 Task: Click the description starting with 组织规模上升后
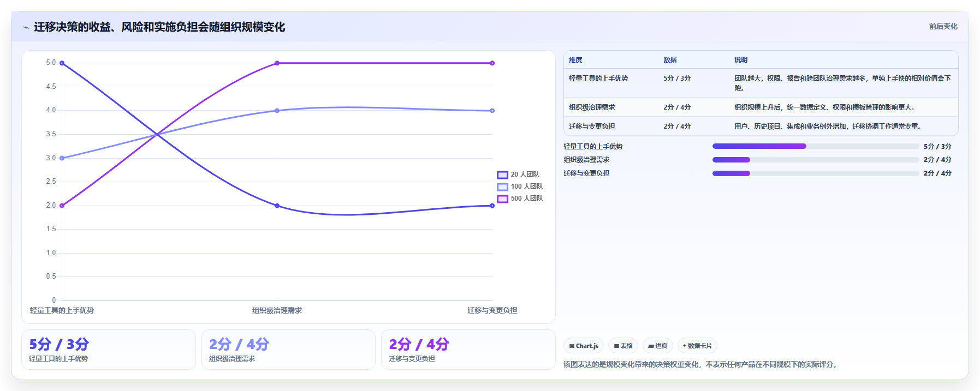[x=826, y=107]
